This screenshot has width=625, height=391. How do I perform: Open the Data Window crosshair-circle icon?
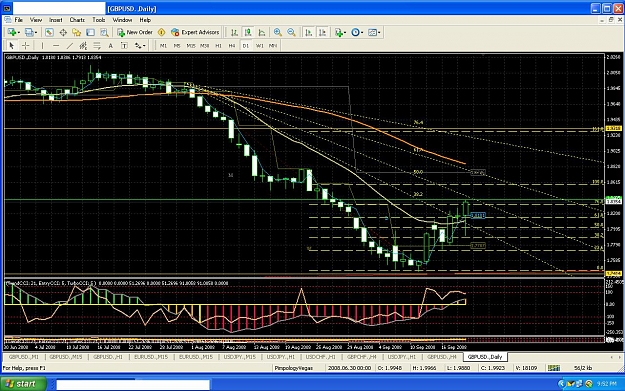(x=63, y=32)
